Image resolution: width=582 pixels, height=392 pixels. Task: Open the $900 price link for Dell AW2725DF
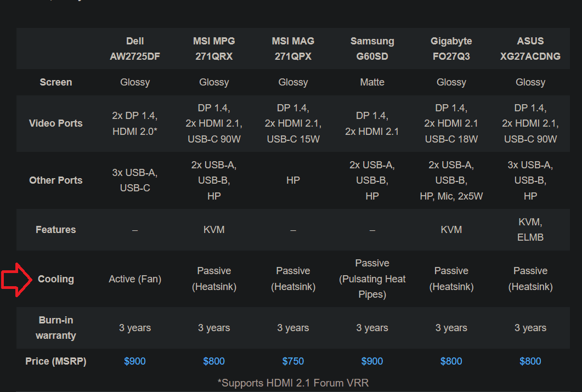pos(135,361)
